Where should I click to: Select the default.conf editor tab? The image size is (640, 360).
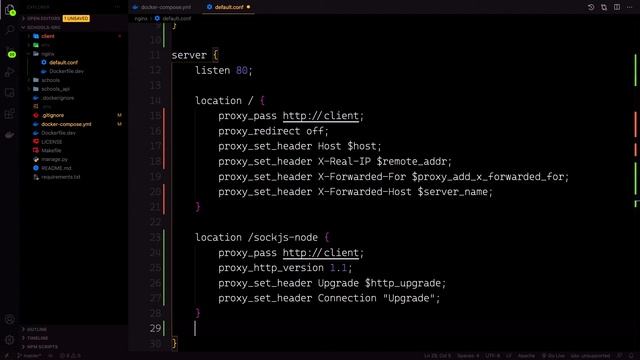(229, 7)
